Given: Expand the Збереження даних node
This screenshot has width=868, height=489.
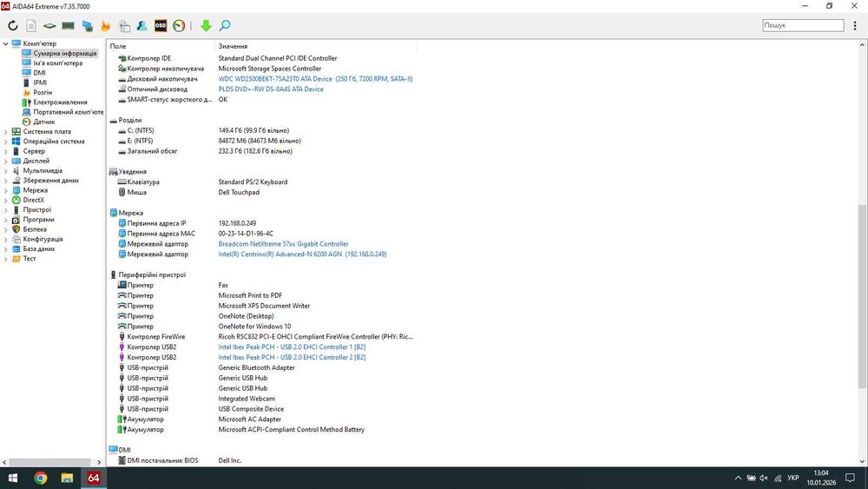Looking at the screenshot, I should [5, 181].
